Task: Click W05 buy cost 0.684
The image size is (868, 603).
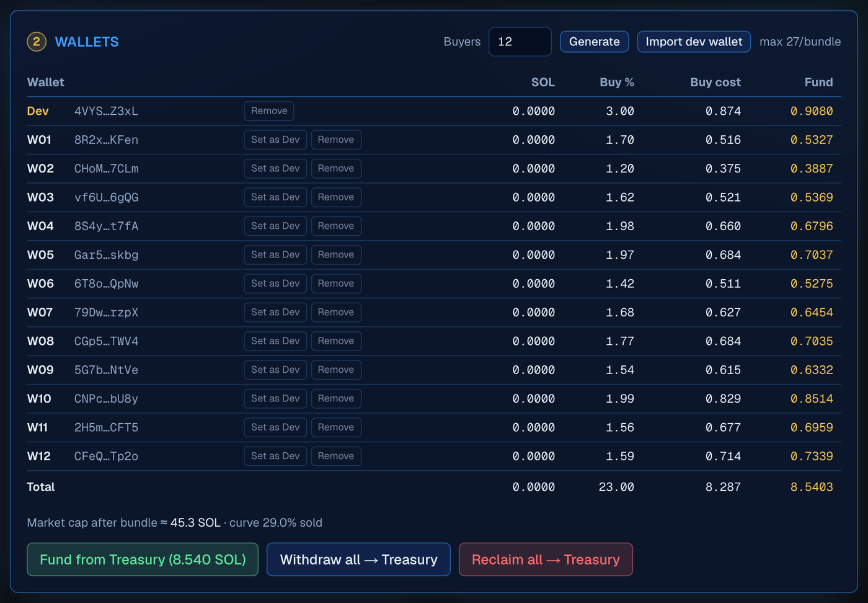Action: click(x=723, y=255)
